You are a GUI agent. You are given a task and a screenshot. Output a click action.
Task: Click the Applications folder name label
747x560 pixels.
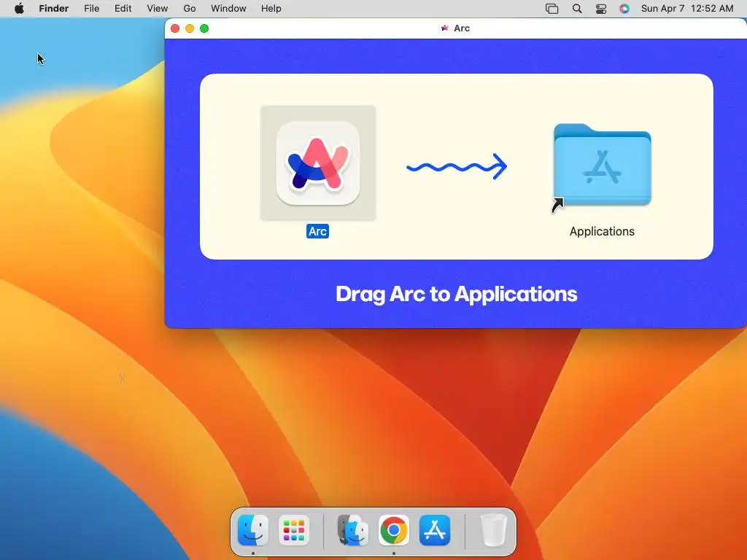tap(602, 231)
